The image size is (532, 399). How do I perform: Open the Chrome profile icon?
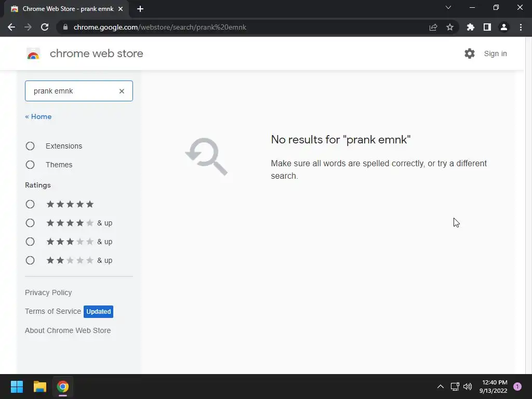(504, 27)
